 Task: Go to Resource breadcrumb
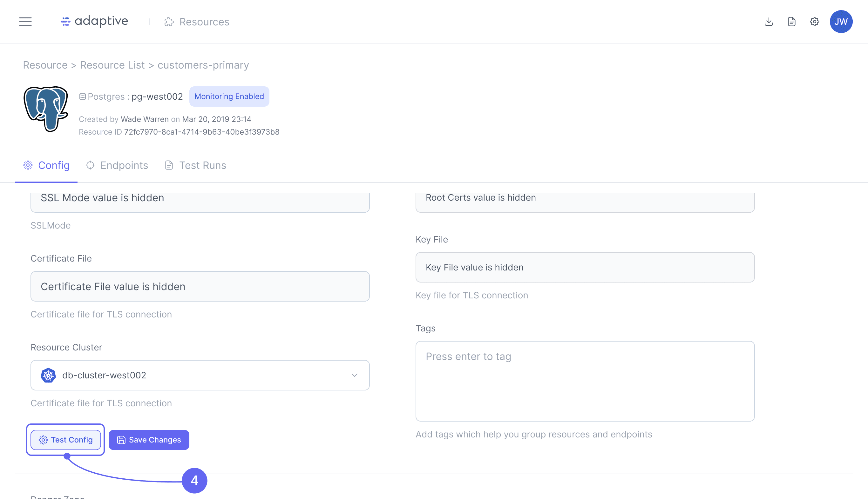click(45, 65)
